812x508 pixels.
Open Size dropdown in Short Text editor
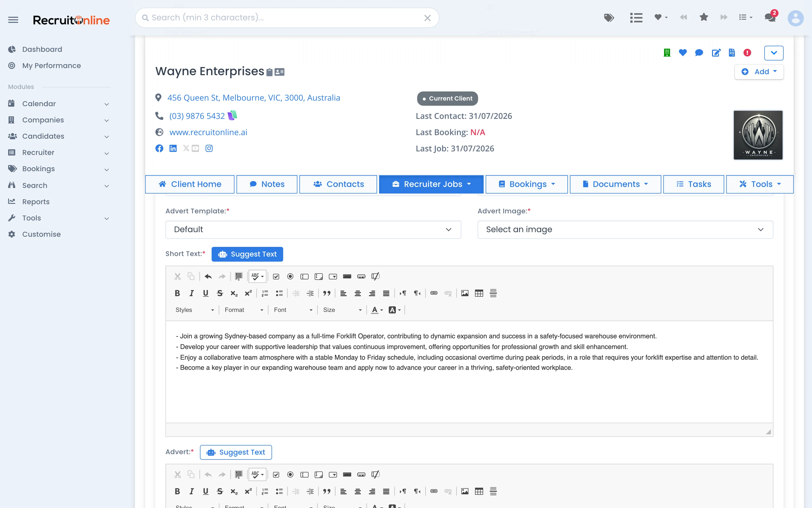click(342, 310)
